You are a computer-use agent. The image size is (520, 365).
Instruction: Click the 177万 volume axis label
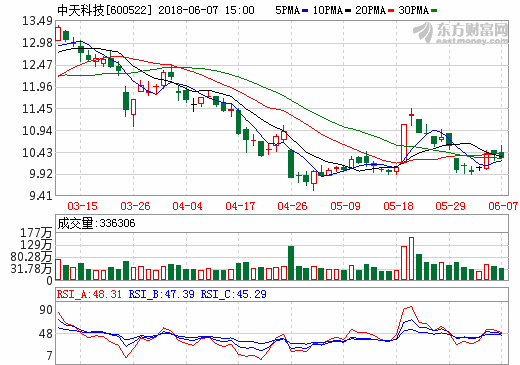tap(36, 233)
